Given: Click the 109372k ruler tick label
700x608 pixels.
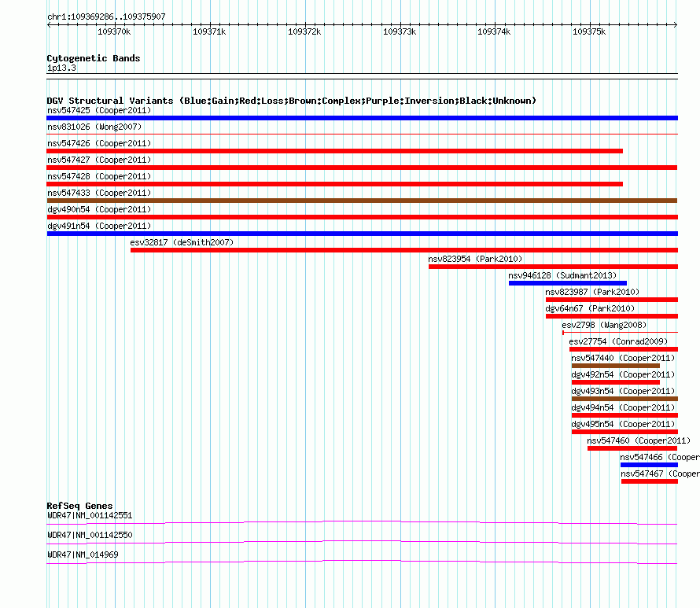Looking at the screenshot, I should click(304, 31).
